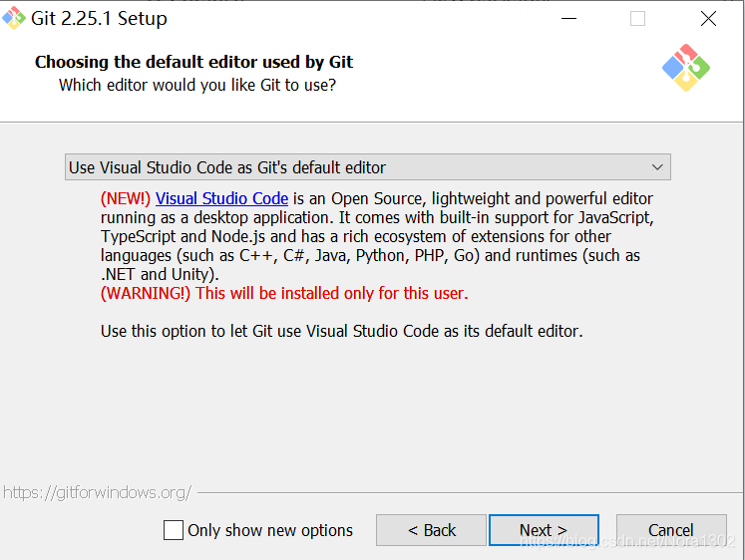
Task: Click the Git icon in the title bar
Action: point(14,18)
